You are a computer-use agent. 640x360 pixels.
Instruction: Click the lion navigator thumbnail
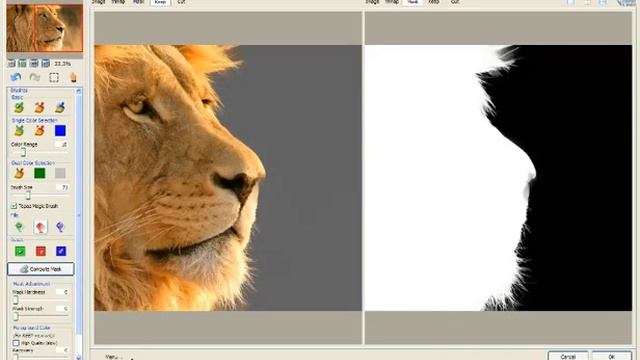click(x=44, y=28)
